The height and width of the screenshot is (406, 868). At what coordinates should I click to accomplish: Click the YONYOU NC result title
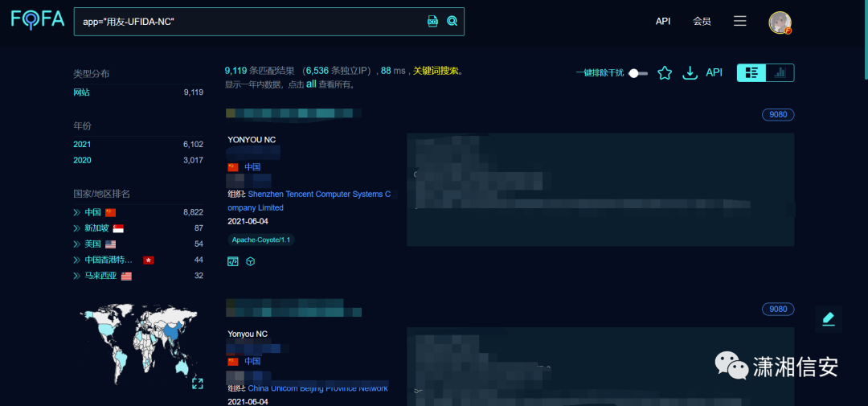point(252,140)
